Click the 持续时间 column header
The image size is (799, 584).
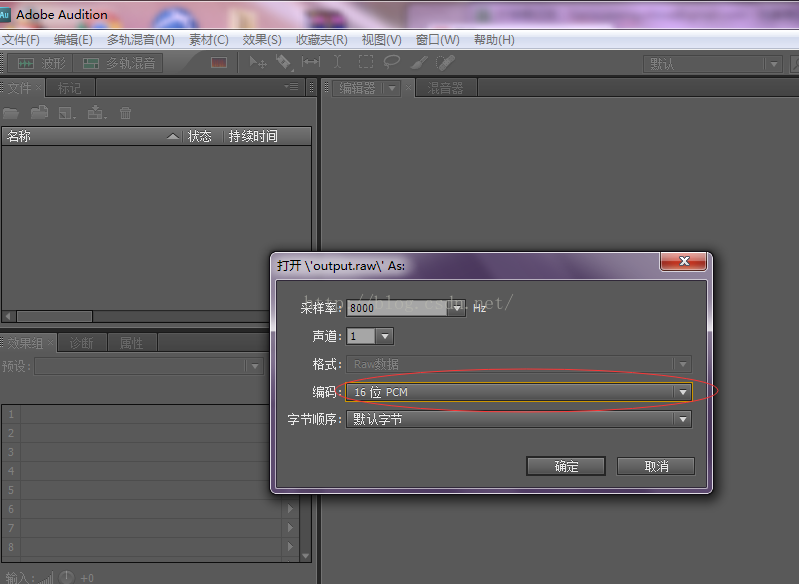(267, 136)
